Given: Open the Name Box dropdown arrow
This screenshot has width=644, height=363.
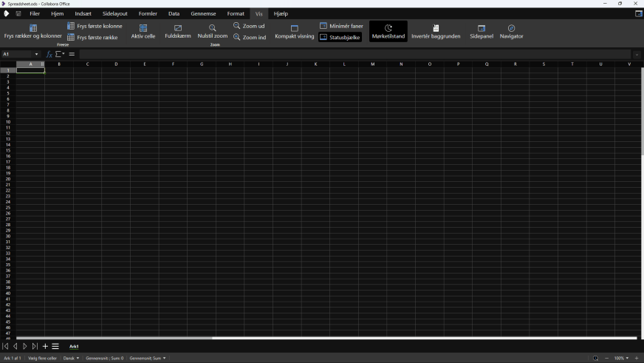Looking at the screenshot, I should pyautogui.click(x=36, y=54).
